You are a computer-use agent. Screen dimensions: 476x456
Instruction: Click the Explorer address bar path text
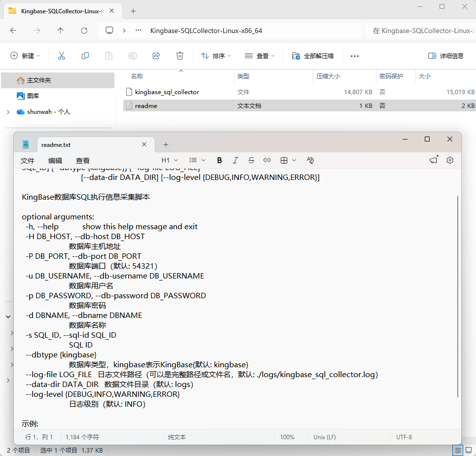(x=206, y=31)
